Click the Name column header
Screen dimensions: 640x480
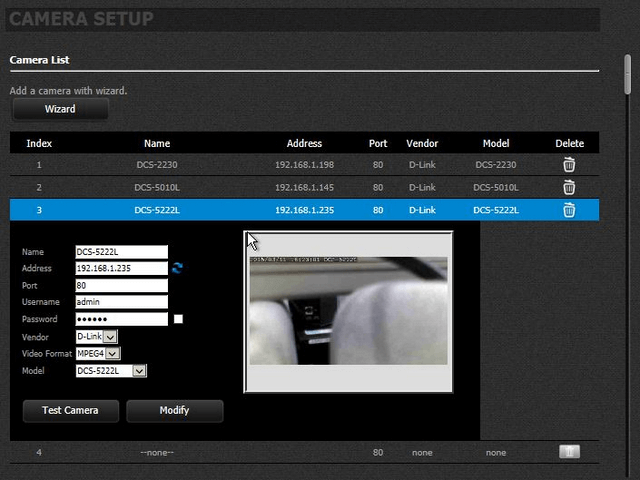pos(157,143)
